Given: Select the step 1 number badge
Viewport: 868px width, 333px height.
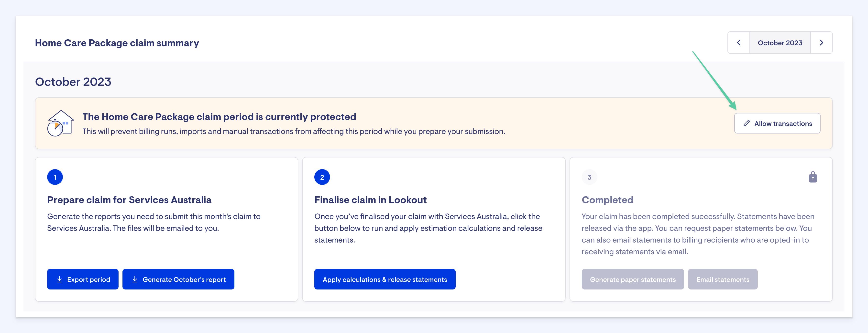Looking at the screenshot, I should (x=55, y=177).
